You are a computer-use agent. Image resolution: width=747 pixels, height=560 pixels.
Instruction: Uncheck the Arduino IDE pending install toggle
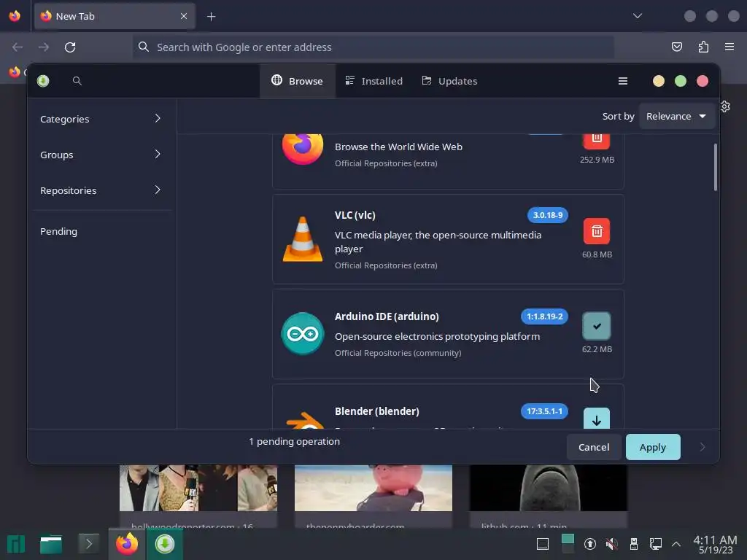597,326
